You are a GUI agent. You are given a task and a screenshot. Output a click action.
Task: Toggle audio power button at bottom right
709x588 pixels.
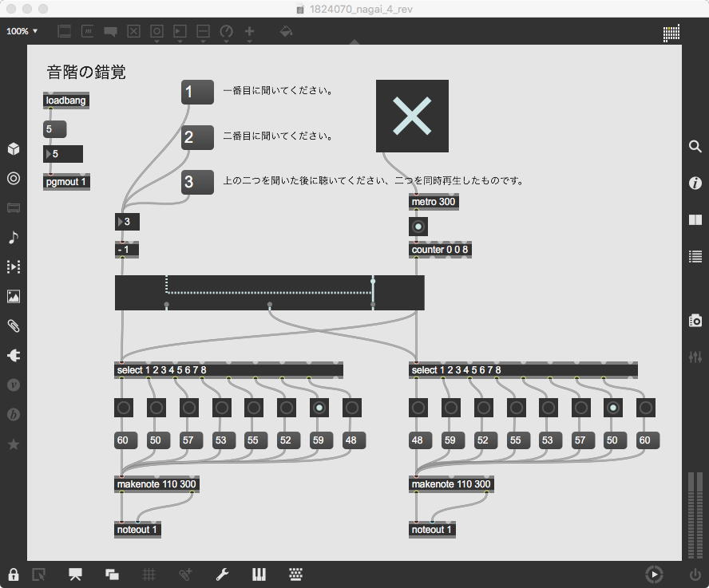coord(695,575)
